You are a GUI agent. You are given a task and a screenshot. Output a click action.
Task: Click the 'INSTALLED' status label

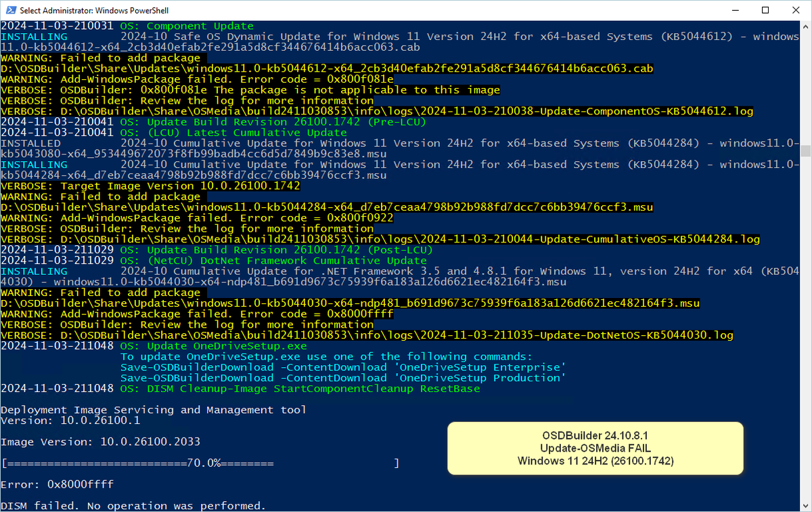[30, 144]
